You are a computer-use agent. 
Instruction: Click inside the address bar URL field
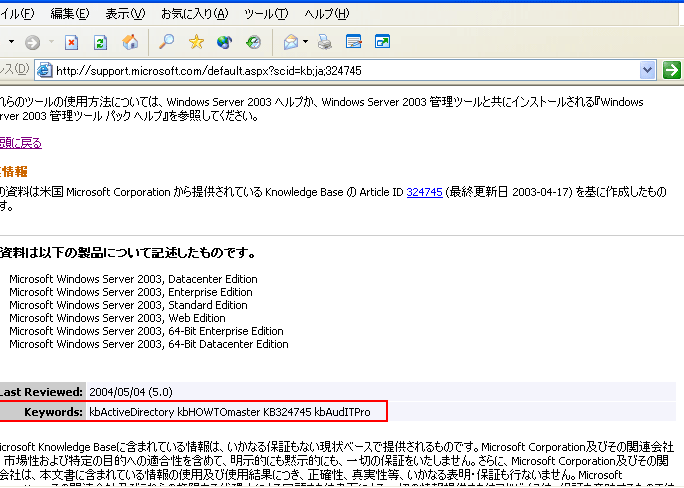(x=340, y=70)
